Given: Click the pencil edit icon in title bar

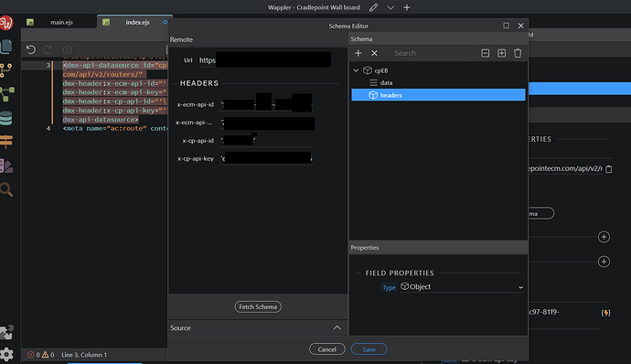Looking at the screenshot, I should (373, 7).
